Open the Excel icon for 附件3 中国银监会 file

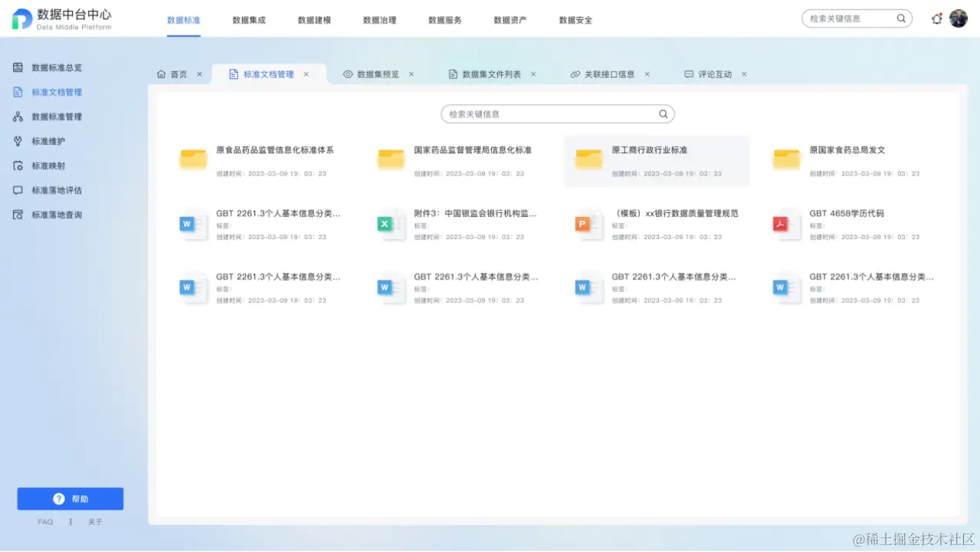pyautogui.click(x=391, y=223)
